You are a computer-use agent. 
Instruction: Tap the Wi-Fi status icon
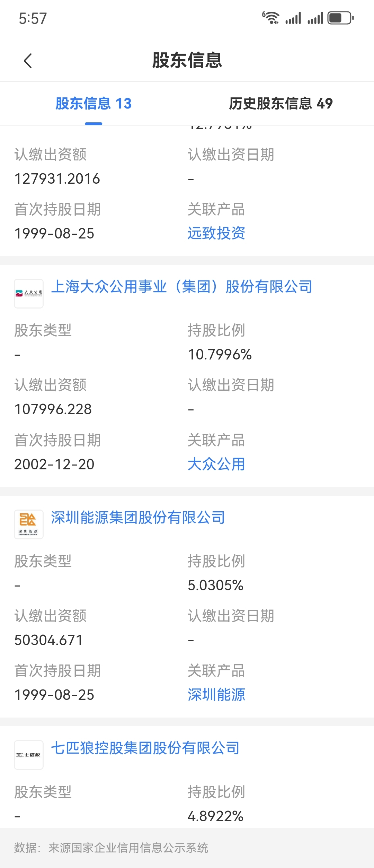[270, 18]
